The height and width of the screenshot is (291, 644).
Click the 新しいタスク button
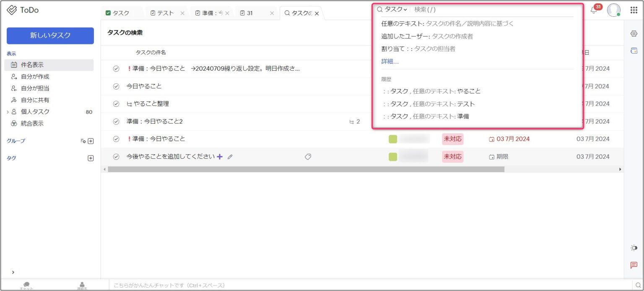pyautogui.click(x=50, y=36)
